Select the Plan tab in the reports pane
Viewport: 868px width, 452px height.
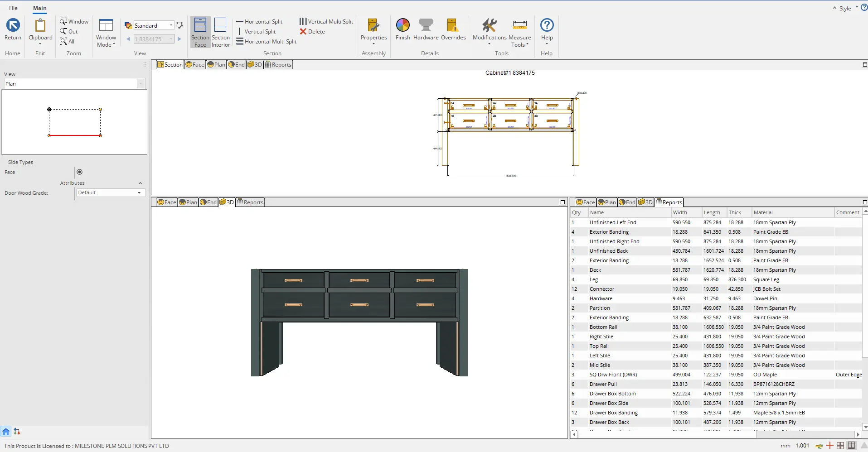(607, 202)
